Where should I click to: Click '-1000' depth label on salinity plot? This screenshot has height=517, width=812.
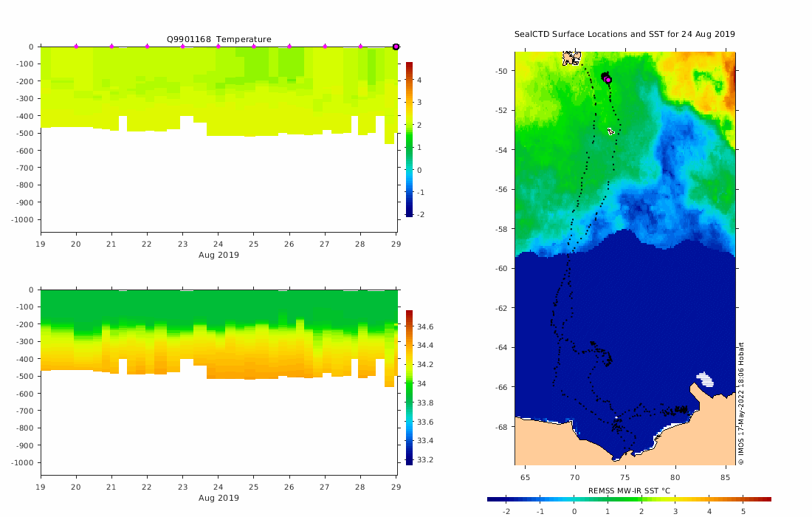[22, 462]
